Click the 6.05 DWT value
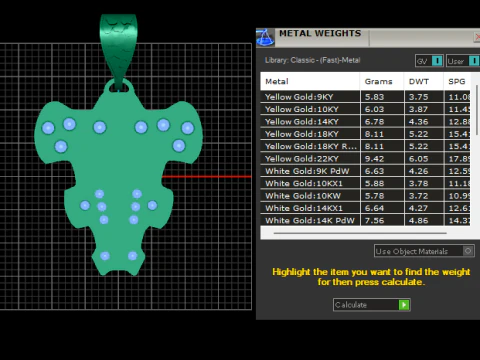 coord(418,159)
